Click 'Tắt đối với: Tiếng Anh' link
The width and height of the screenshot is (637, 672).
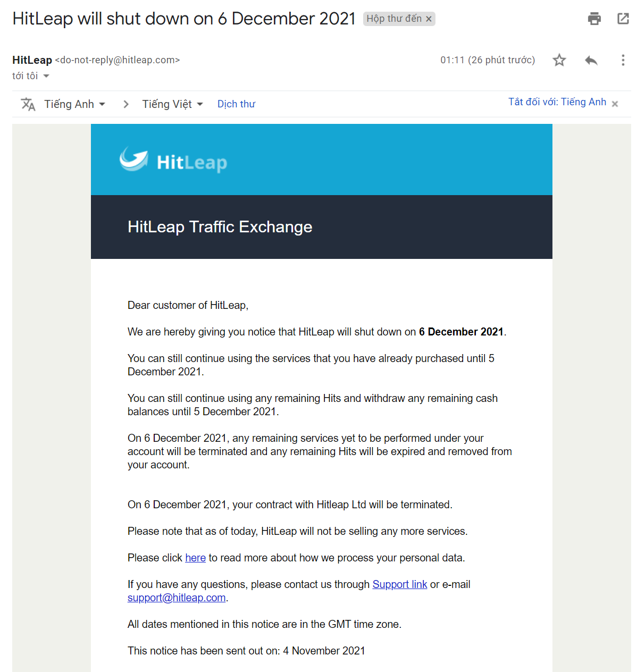point(557,102)
